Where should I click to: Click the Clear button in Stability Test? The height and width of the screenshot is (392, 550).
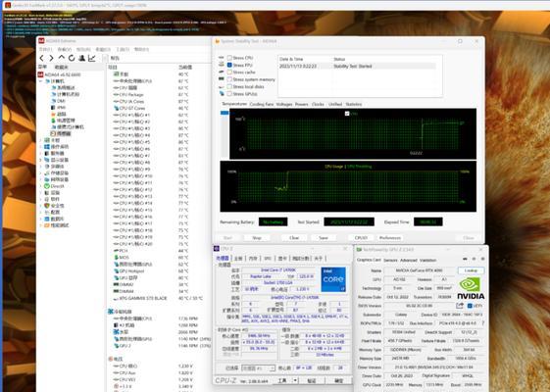tap(294, 238)
